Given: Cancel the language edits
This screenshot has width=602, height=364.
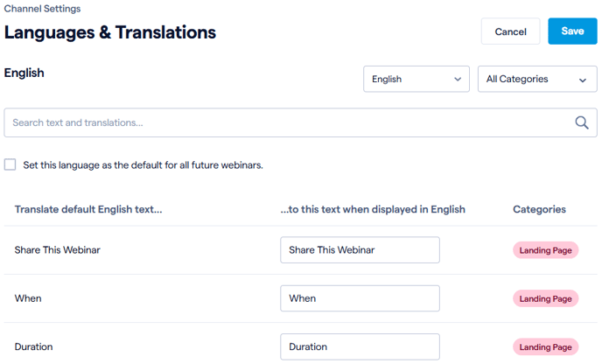Looking at the screenshot, I should point(510,31).
